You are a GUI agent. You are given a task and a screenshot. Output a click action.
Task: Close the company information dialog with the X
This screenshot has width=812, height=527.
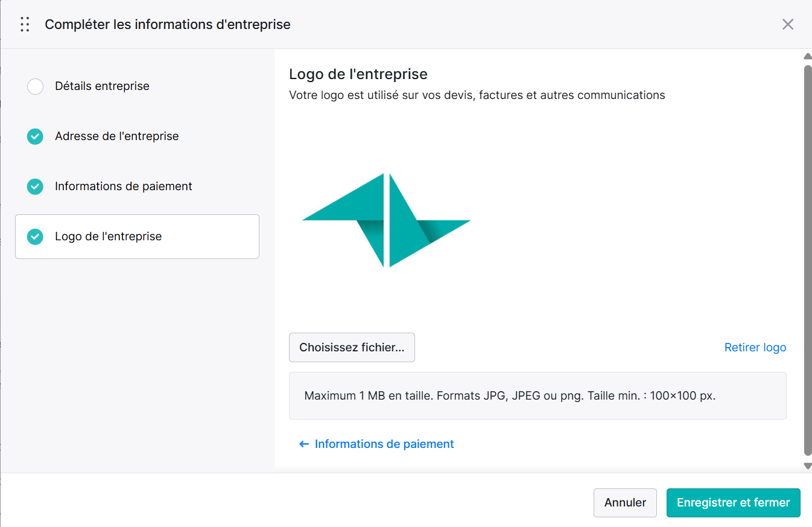pyautogui.click(x=788, y=24)
